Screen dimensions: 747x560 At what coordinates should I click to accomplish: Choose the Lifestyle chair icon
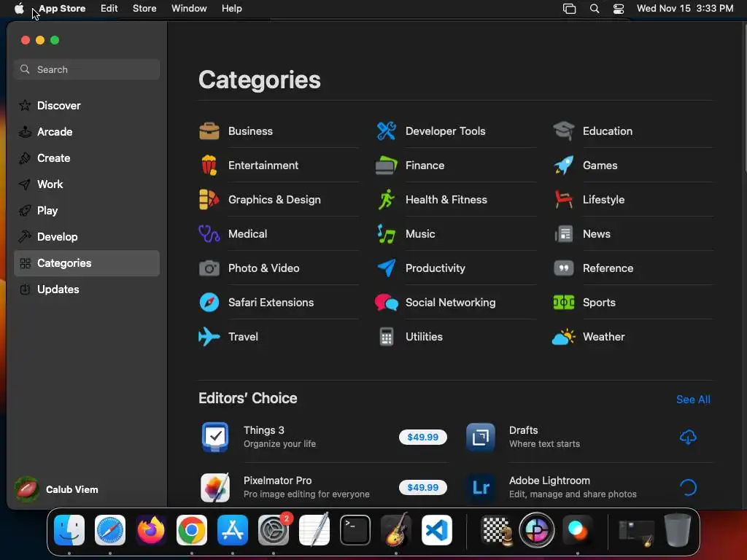pos(564,200)
